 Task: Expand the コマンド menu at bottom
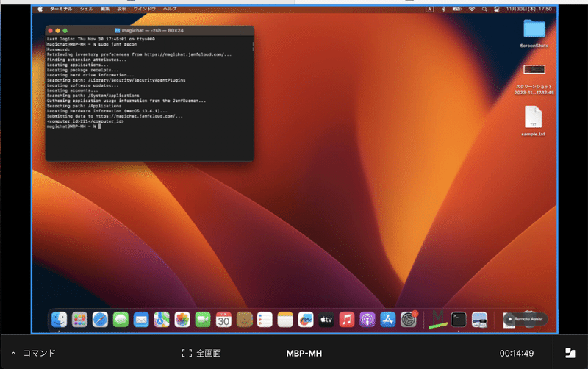coord(34,353)
